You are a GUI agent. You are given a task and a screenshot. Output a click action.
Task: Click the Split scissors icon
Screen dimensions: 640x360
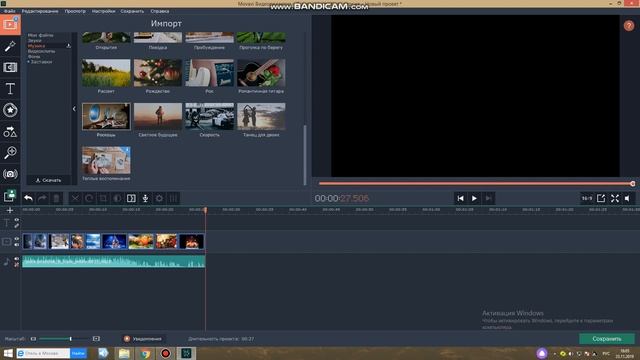pyautogui.click(x=75, y=198)
